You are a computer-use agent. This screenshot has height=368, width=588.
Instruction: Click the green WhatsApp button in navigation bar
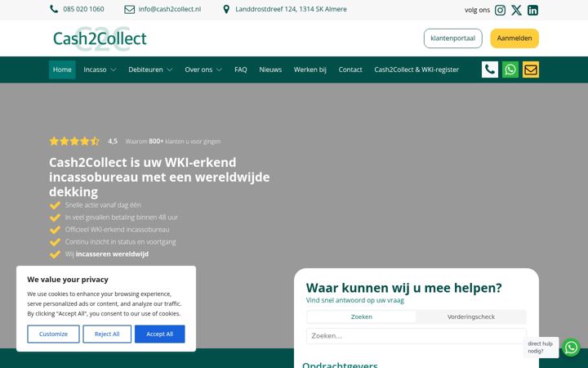510,70
